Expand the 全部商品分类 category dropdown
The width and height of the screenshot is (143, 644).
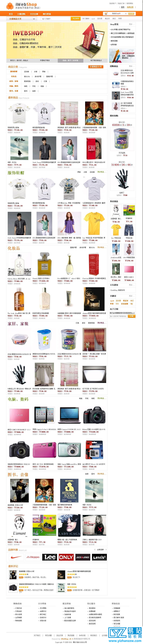tap(22, 19)
